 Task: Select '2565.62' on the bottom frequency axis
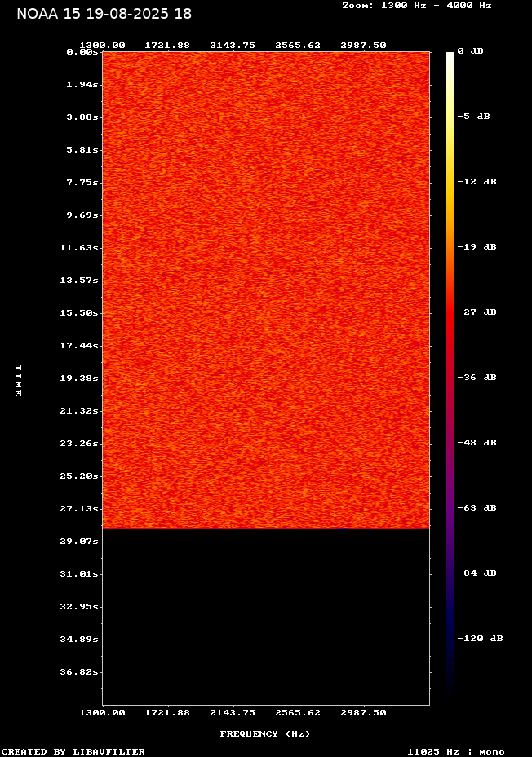click(x=298, y=712)
